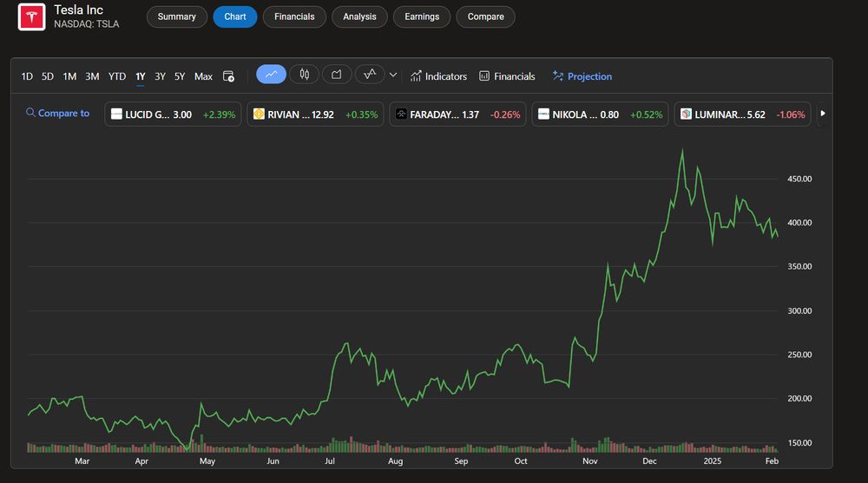The image size is (868, 483).
Task: Add NIKOLA to comparison
Action: pyautogui.click(x=600, y=114)
